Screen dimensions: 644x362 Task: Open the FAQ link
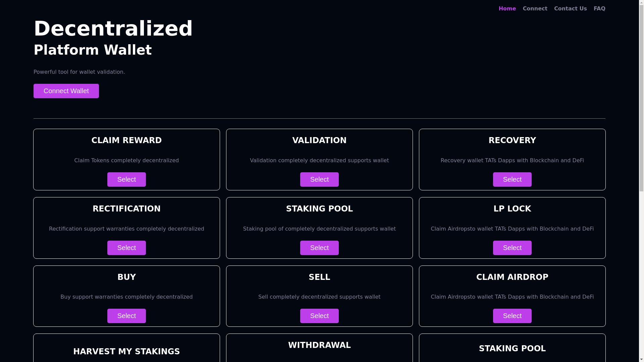[599, 8]
